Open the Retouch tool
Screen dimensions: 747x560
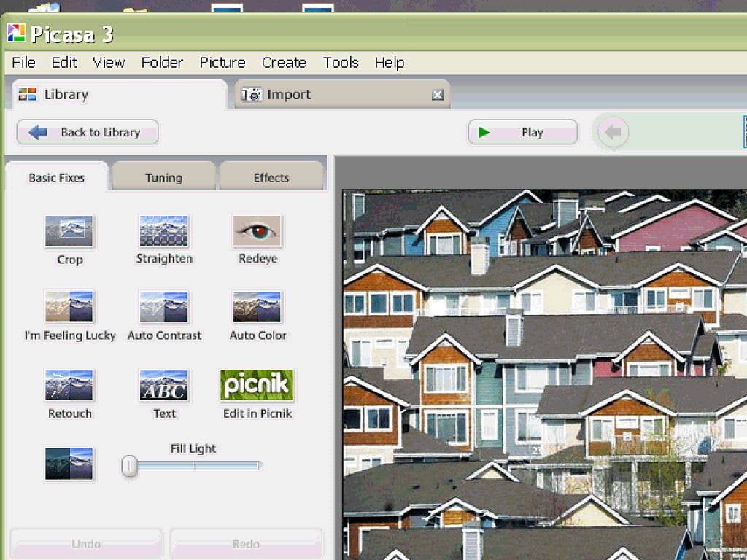point(69,386)
